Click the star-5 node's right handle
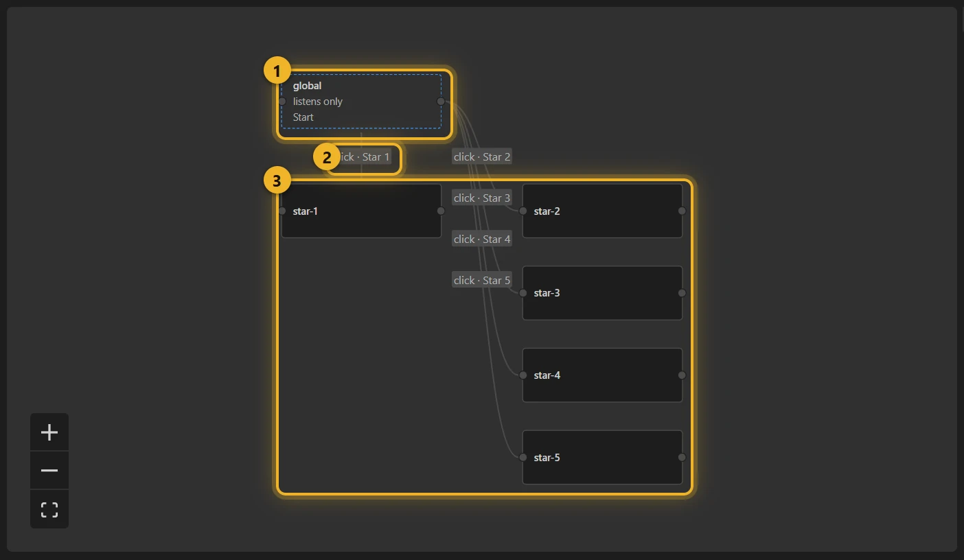Screen dimensions: 964x560 pyautogui.click(x=682, y=457)
